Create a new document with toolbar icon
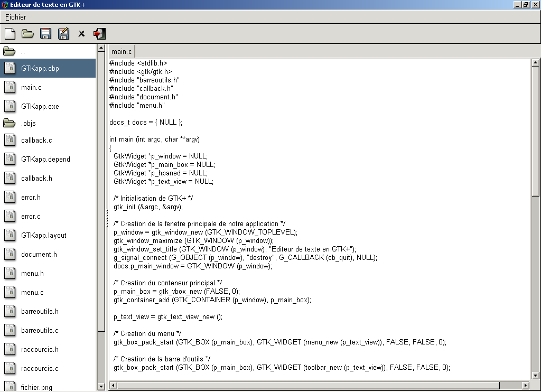 click(10, 34)
